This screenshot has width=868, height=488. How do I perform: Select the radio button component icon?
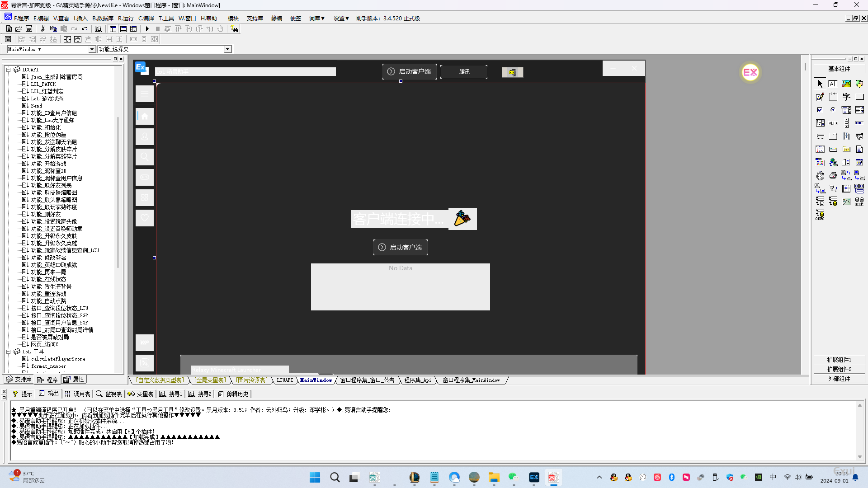click(x=833, y=110)
